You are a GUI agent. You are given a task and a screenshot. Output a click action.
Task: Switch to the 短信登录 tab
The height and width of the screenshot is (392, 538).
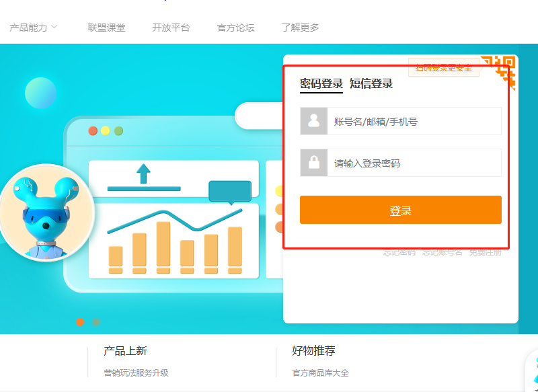(371, 84)
